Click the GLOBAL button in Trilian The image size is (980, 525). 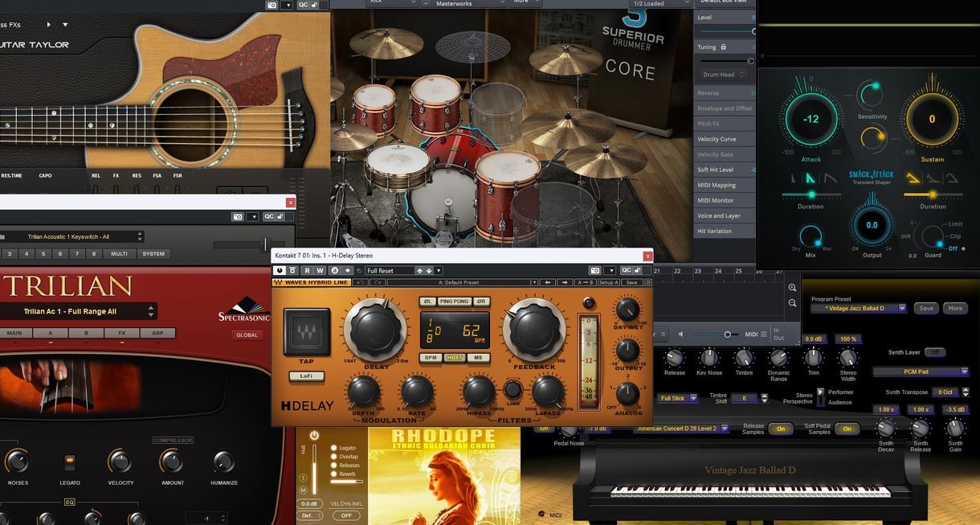pos(247,335)
